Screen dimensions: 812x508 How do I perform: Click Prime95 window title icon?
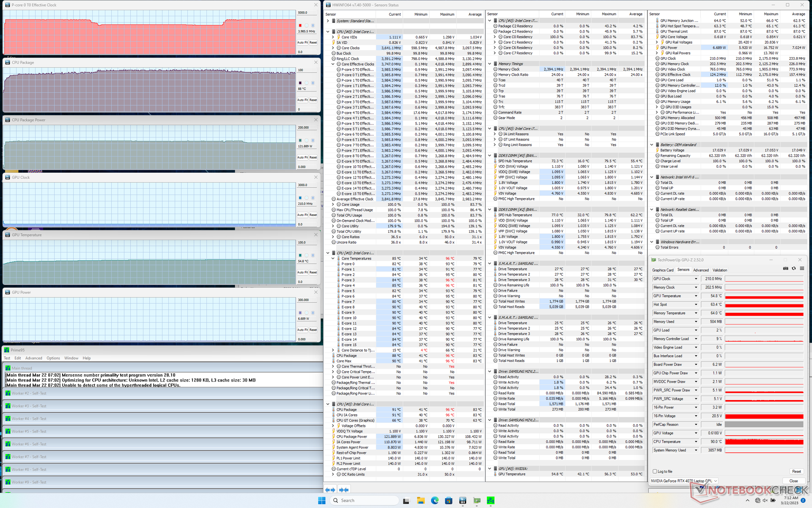point(6,350)
